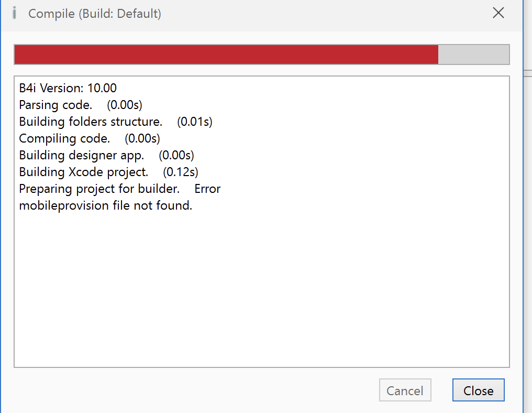Click the Cancel button
Viewport: 532px width, 413px height.
[x=405, y=390]
